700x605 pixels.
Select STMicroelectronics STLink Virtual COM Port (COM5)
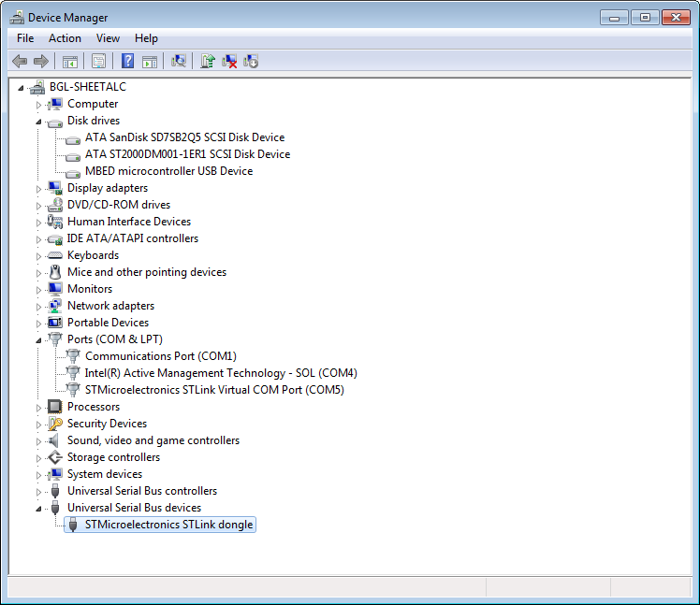pyautogui.click(x=214, y=390)
